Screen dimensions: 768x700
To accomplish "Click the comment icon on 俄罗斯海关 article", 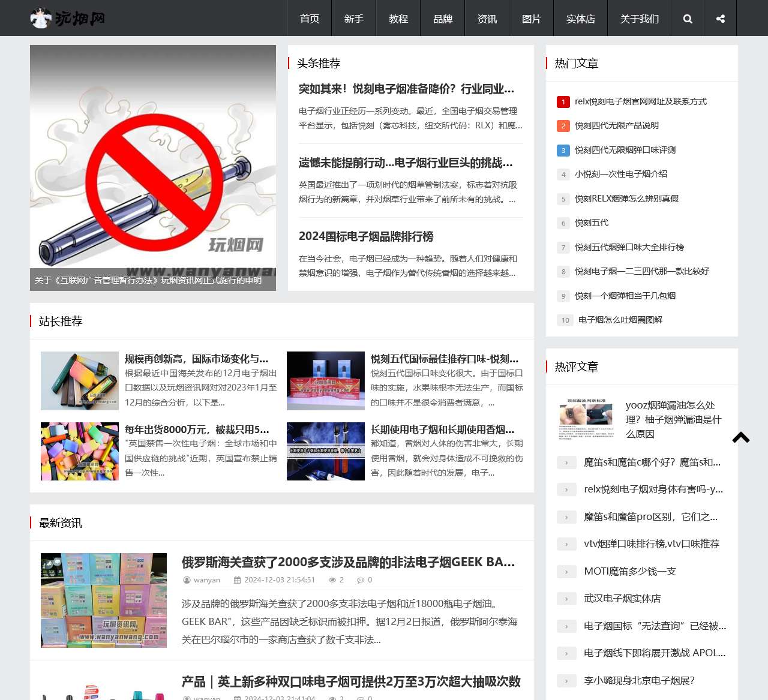I will tap(360, 580).
